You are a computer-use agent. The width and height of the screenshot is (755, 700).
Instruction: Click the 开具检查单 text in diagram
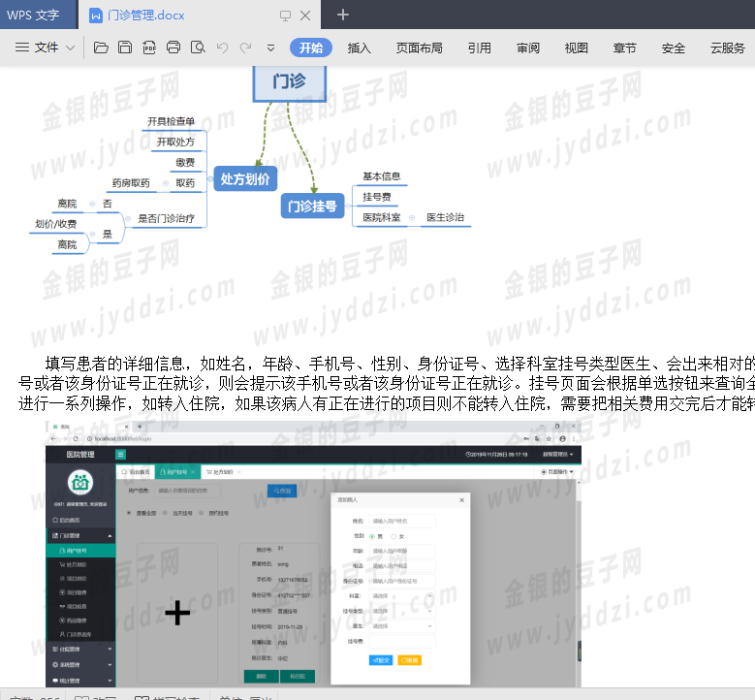[x=171, y=121]
